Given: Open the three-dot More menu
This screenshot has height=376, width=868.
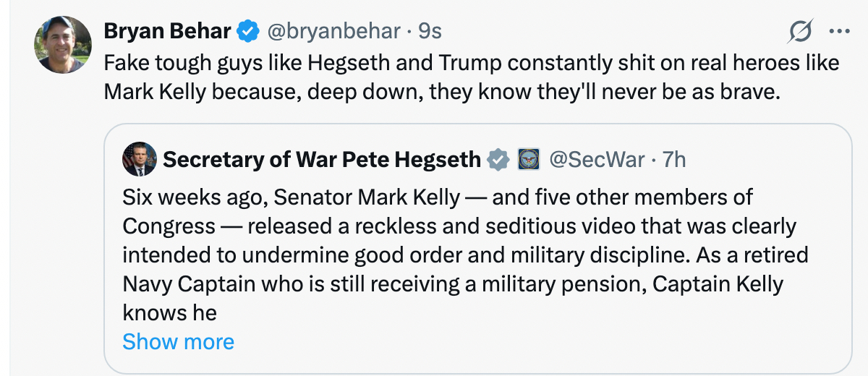Looking at the screenshot, I should [839, 32].
